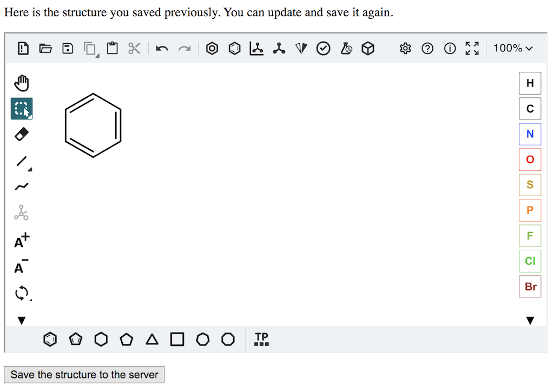Choose the Cyclopropane triangle template
The width and height of the screenshot is (554, 392).
click(x=152, y=339)
